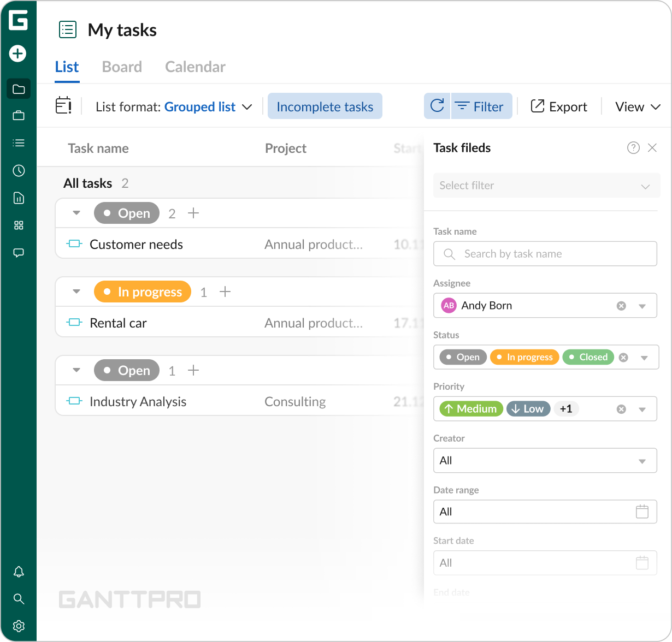Click the Export button
The width and height of the screenshot is (672, 642).
coord(559,106)
